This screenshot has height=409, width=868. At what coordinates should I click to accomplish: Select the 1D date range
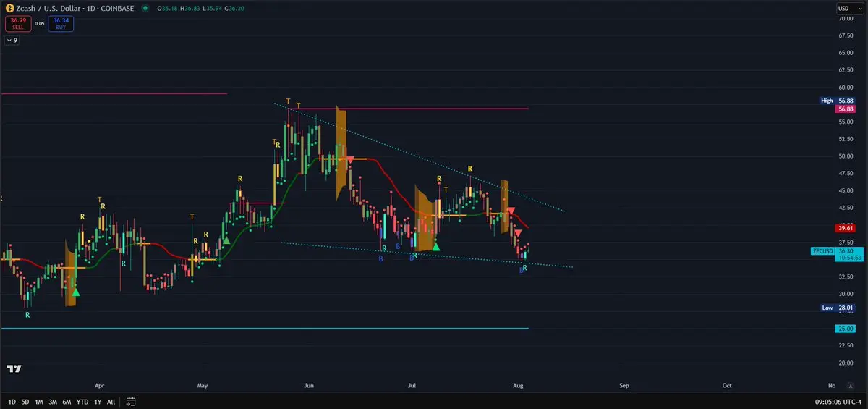click(12, 401)
